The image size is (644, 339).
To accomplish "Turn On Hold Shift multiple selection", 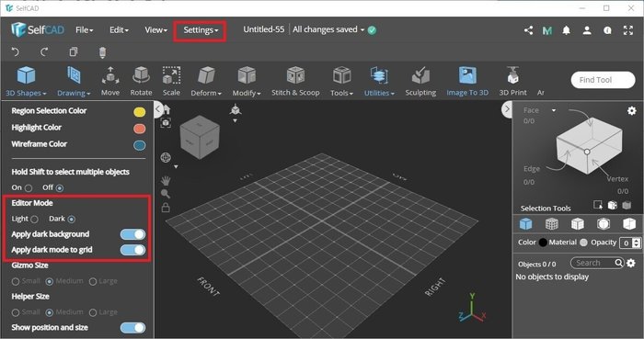I will pos(29,188).
